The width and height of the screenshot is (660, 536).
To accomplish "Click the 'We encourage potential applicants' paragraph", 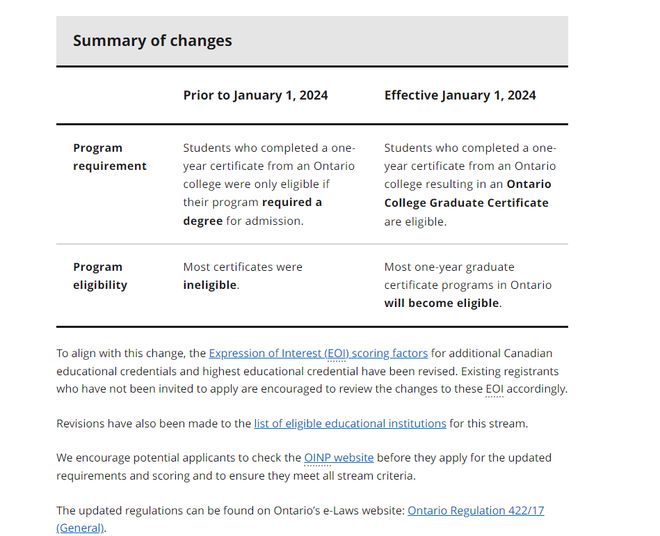I will pyautogui.click(x=180, y=458).
